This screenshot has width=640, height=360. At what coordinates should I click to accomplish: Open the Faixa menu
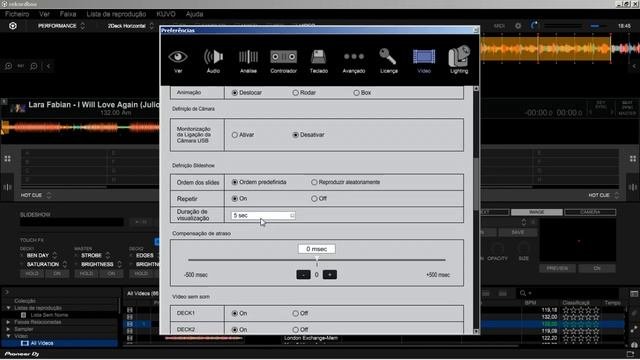pyautogui.click(x=68, y=14)
